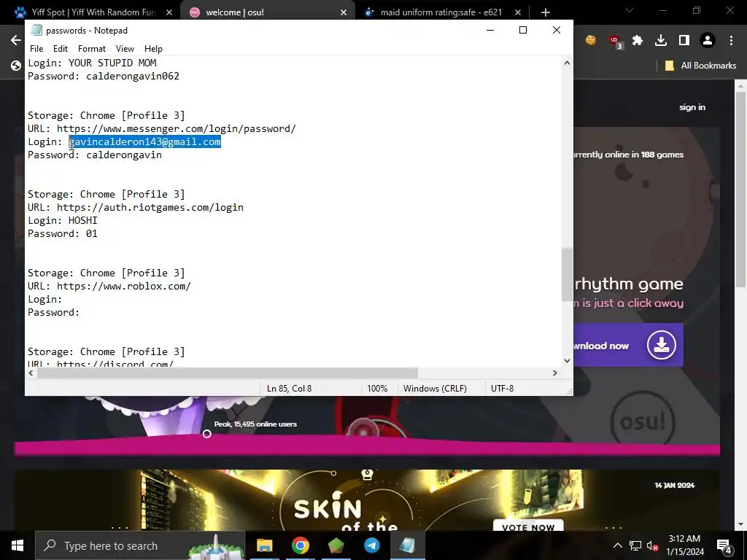Click Notepad's vertical scrollbar thumb
747x560 pixels.
point(567,274)
